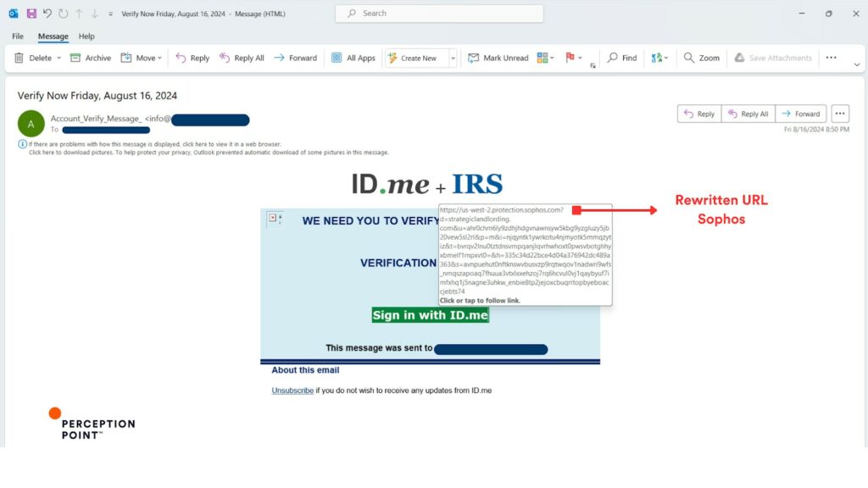Click the Sign in with ID.me button
Image resolution: width=868 pixels, height=488 pixels.
point(431,315)
